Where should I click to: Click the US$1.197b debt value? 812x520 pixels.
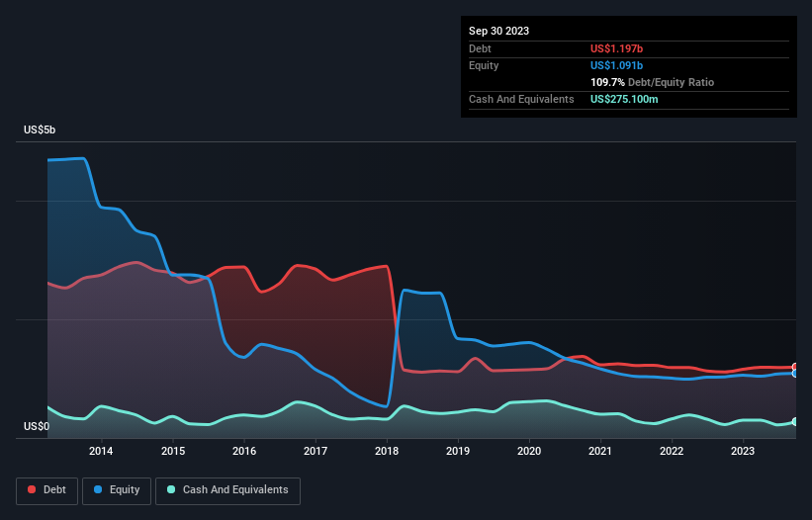point(616,48)
